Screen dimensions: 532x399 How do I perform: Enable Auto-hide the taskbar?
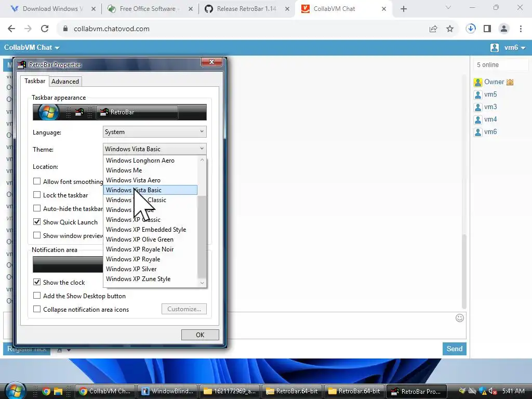coord(37,208)
